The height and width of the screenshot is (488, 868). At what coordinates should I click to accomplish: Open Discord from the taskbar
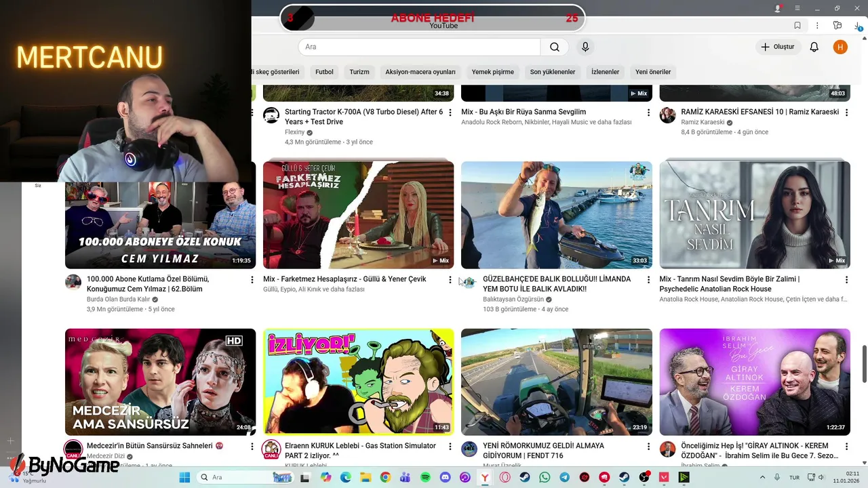pyautogui.click(x=445, y=477)
